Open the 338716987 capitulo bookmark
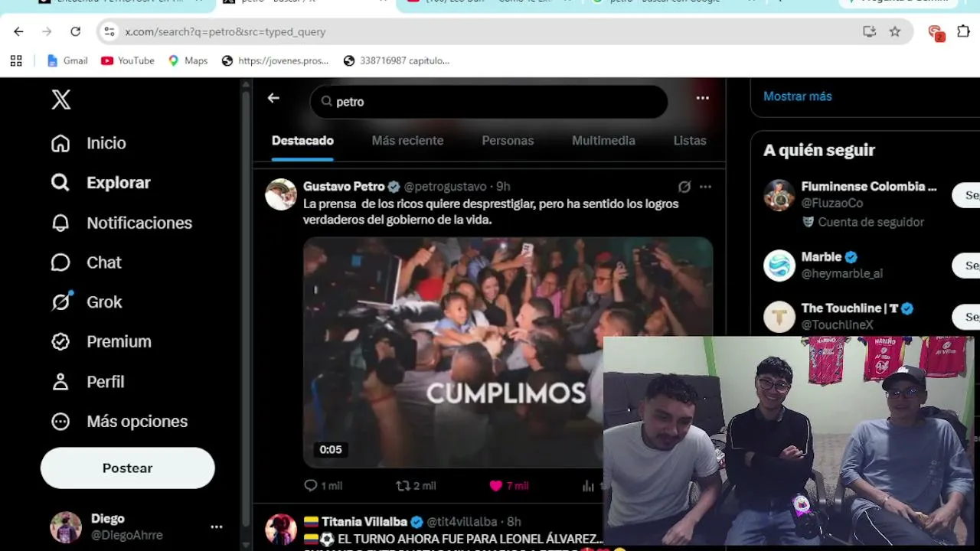The height and width of the screenshot is (551, 980). [397, 60]
